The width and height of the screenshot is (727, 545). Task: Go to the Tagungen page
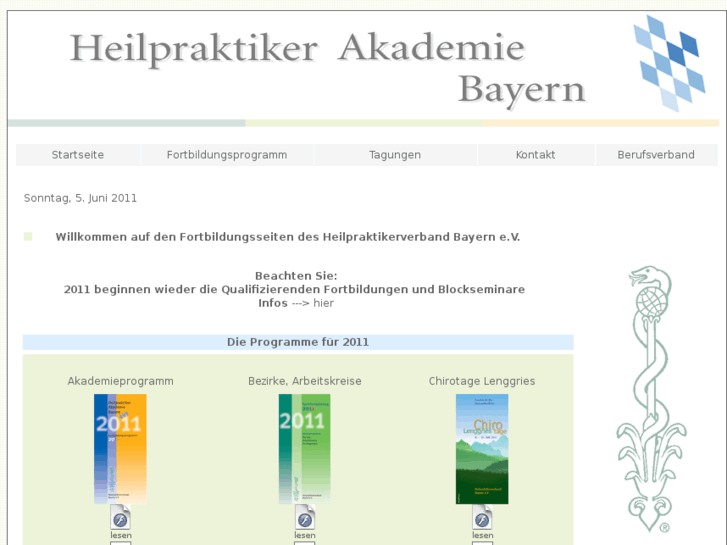pyautogui.click(x=395, y=155)
